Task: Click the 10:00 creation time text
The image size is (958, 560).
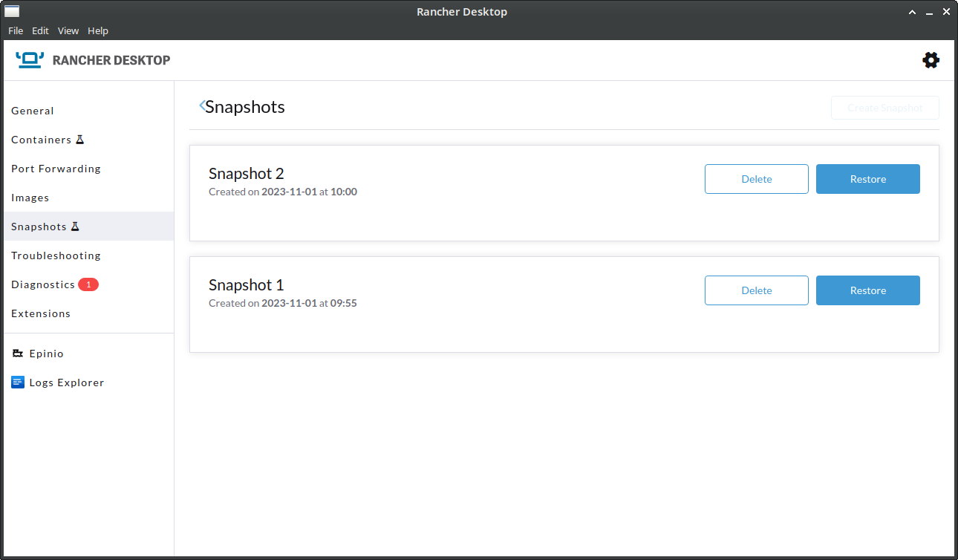Action: point(344,192)
